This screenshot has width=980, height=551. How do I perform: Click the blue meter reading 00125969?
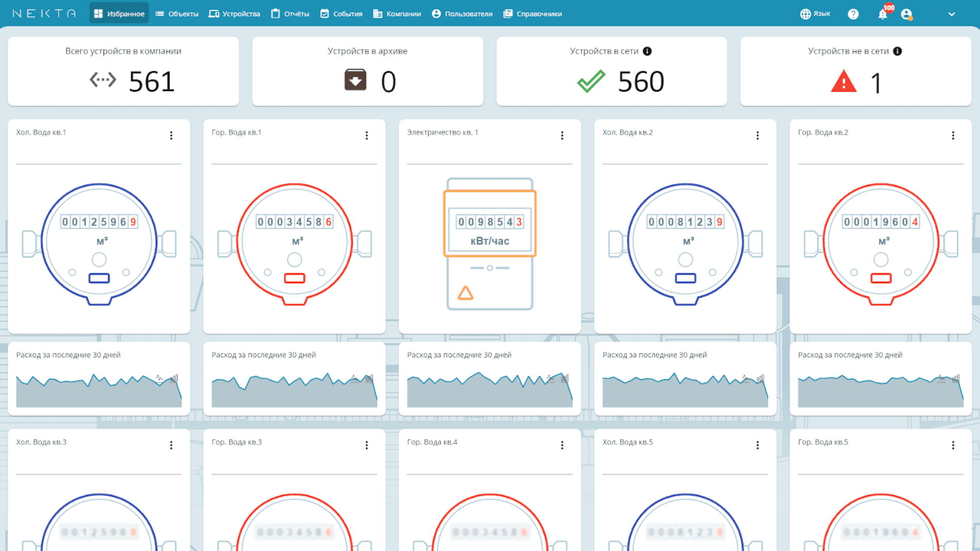(99, 222)
